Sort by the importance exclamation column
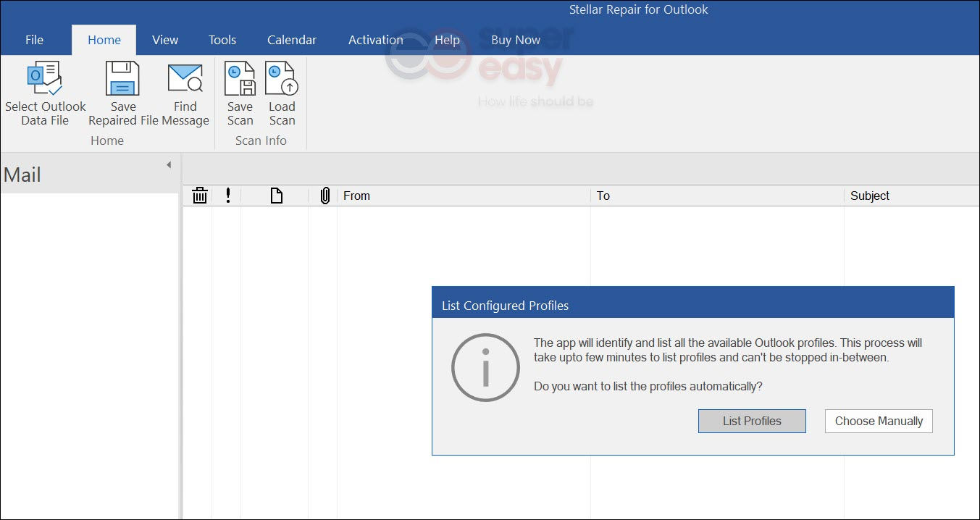980x520 pixels. pos(227,196)
